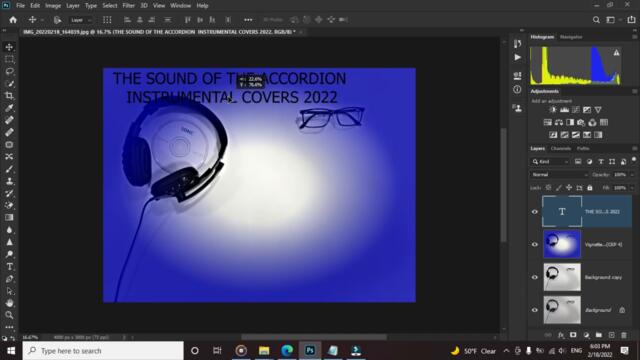Image resolution: width=640 pixels, height=360 pixels.
Task: Open the blending mode Normal dropdown
Action: pyautogui.click(x=559, y=175)
